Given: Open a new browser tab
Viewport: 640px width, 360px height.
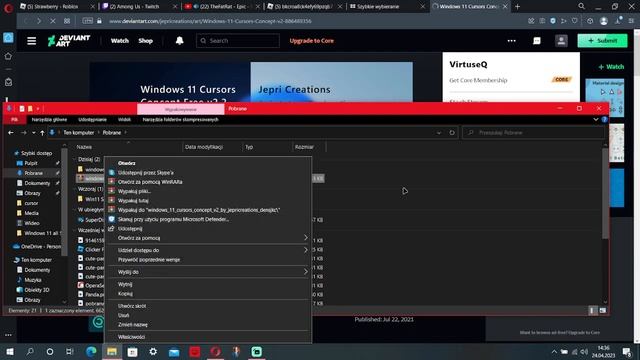Looking at the screenshot, I should 518,7.
